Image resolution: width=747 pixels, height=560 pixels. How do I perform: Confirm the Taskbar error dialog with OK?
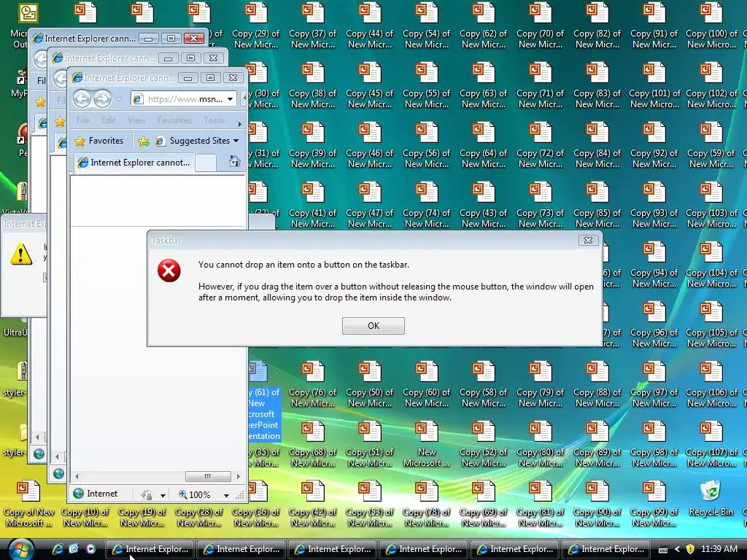click(373, 326)
